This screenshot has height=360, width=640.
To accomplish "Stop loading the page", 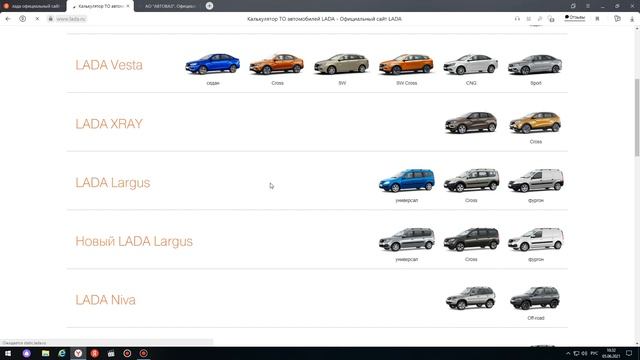I will (x=37, y=19).
